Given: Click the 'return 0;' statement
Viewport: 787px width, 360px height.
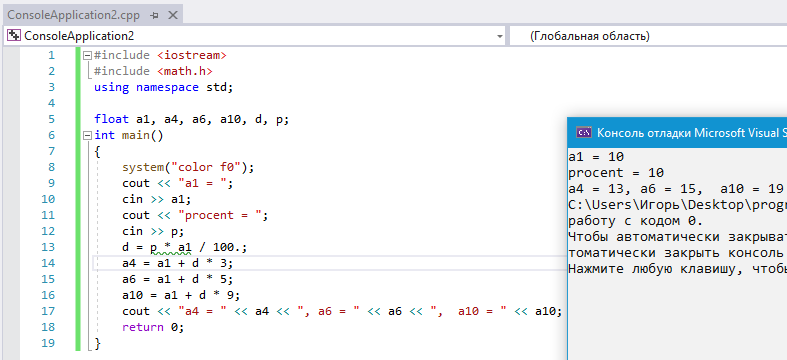Looking at the screenshot, I should click(x=153, y=327).
